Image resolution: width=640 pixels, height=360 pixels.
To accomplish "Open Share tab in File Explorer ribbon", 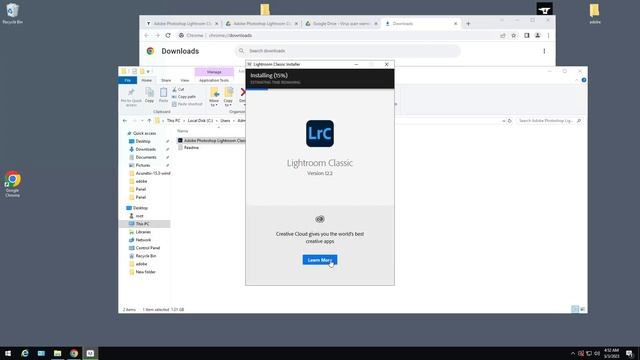I will tap(166, 80).
